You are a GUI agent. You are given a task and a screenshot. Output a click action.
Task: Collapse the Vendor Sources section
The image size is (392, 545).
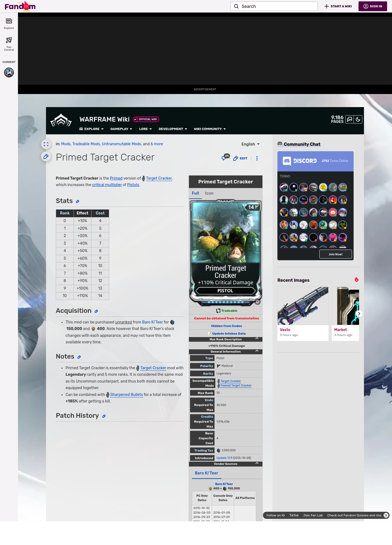[257, 463]
